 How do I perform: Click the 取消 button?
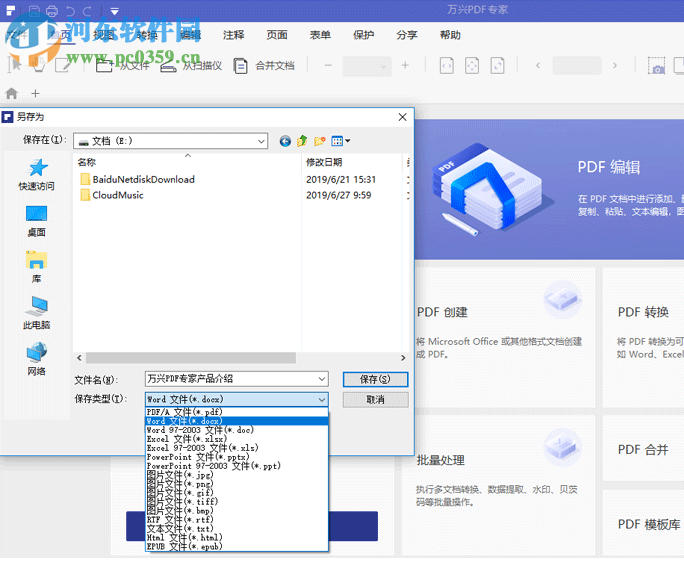tap(376, 400)
